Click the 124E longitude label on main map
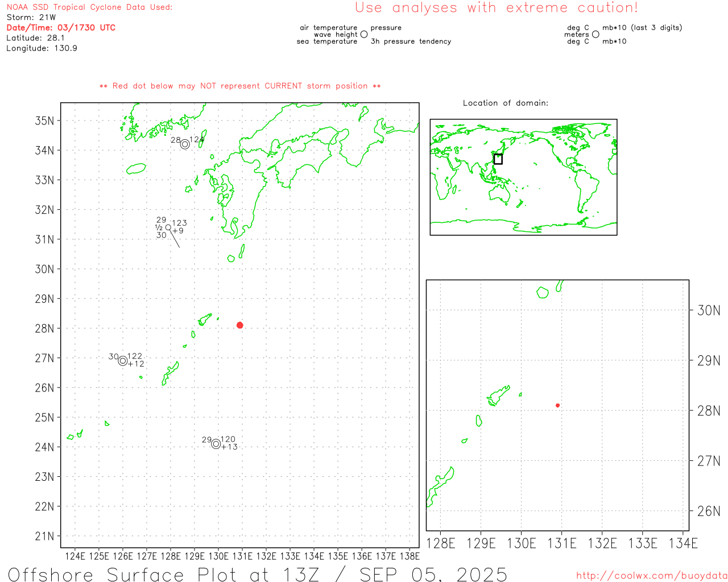 tap(75, 556)
